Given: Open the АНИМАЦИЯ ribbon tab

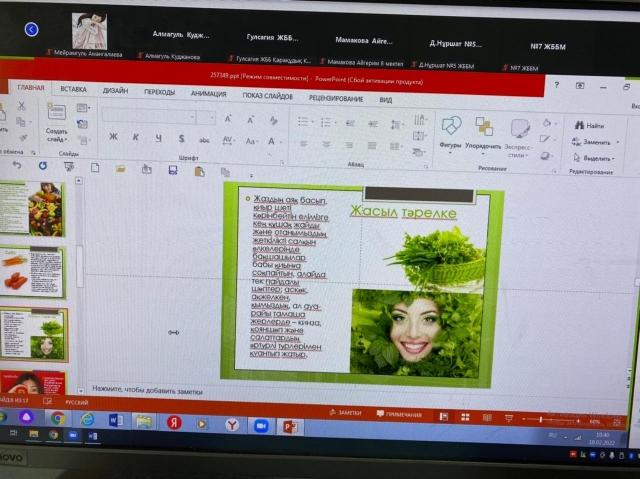Looking at the screenshot, I should pyautogui.click(x=208, y=93).
